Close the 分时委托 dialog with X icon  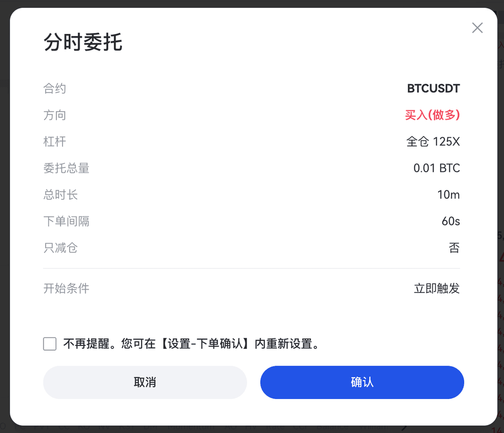click(477, 28)
